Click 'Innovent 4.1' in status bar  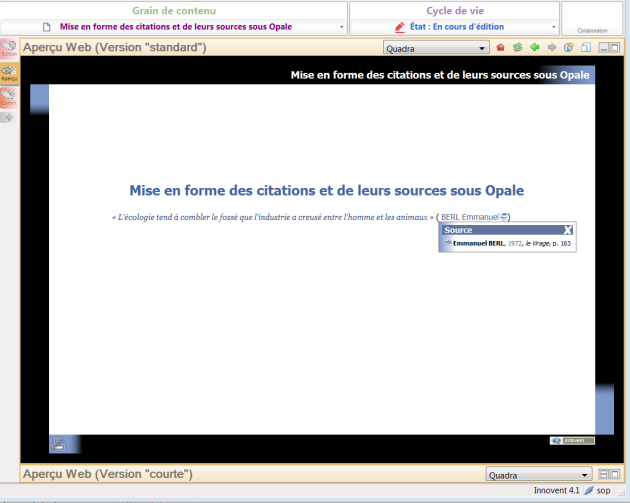click(556, 490)
